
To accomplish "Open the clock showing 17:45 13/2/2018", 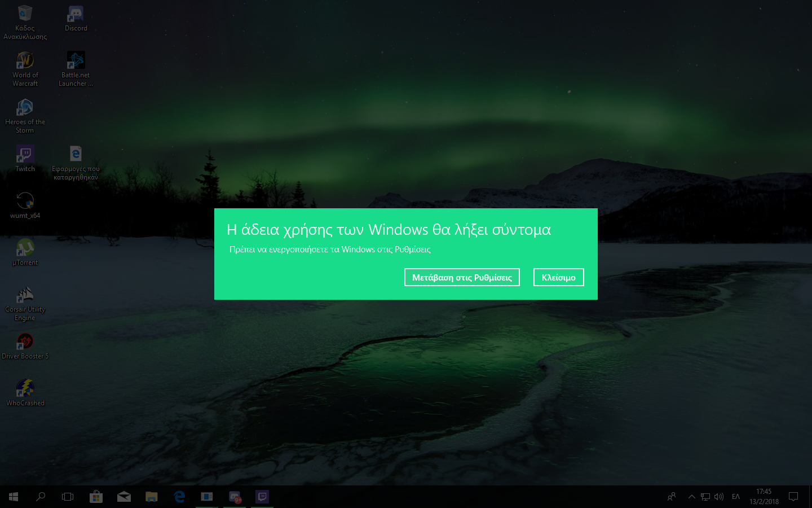I will [x=764, y=497].
